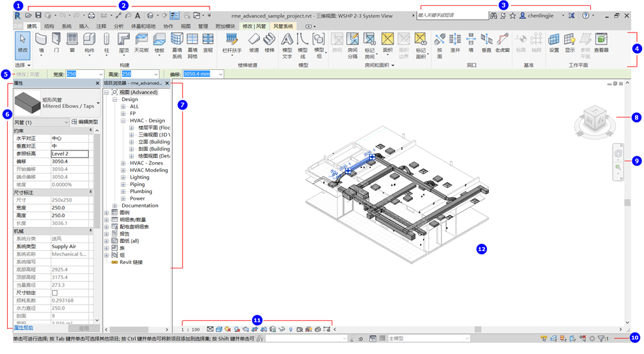
Task: Click the Shaft (竖井) opening tool
Action: (455, 43)
